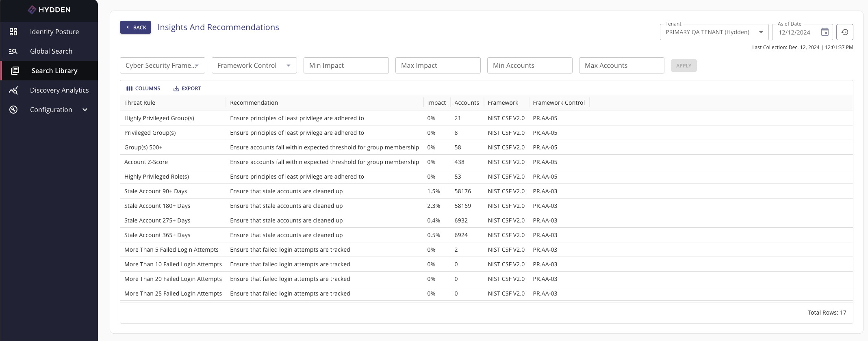
Task: Select More Than 5 Failed Login Attempts
Action: tap(171, 250)
